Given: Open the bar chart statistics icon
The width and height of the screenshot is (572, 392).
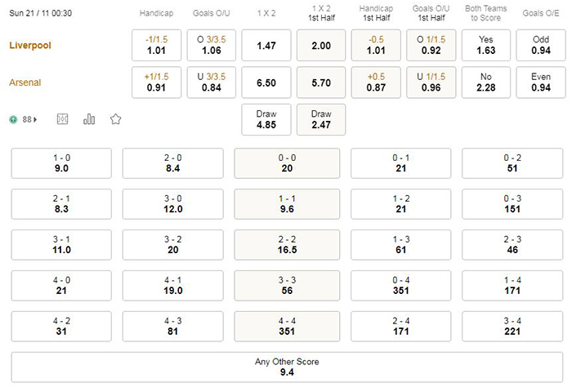Looking at the screenshot, I should coord(89,119).
